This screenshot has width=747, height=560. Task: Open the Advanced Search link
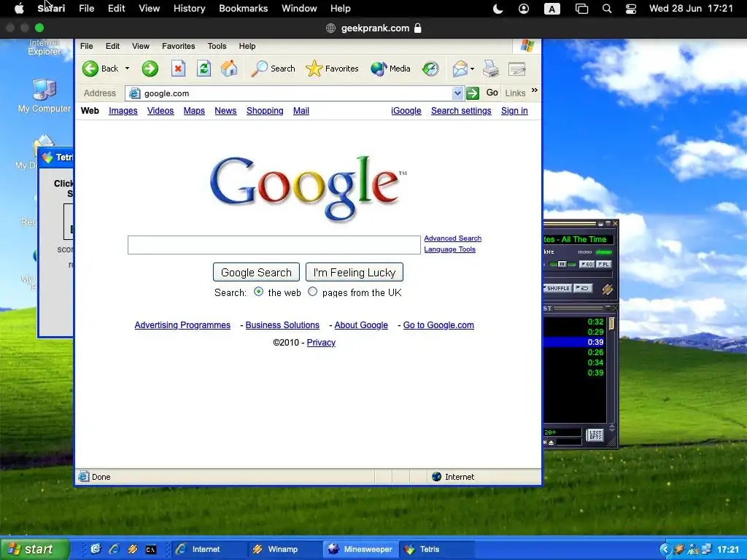coord(452,238)
